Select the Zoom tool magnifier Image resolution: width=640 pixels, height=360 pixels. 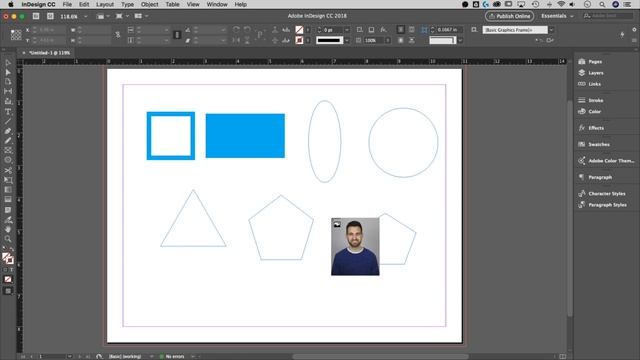click(x=8, y=239)
